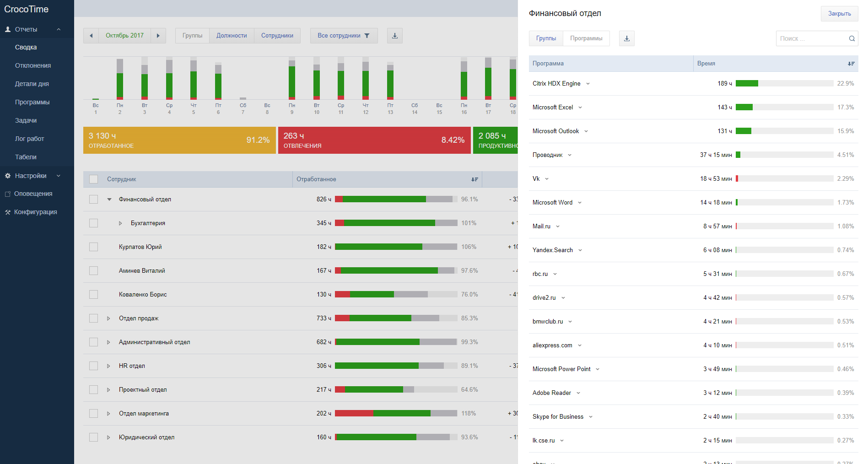
Task: Check the Аминев Виталий row checkbox
Action: click(94, 271)
